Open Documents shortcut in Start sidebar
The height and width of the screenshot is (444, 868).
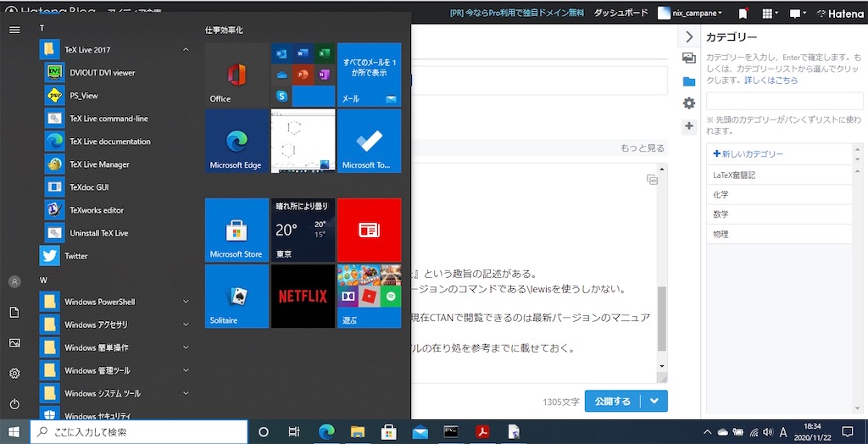pyautogui.click(x=15, y=313)
